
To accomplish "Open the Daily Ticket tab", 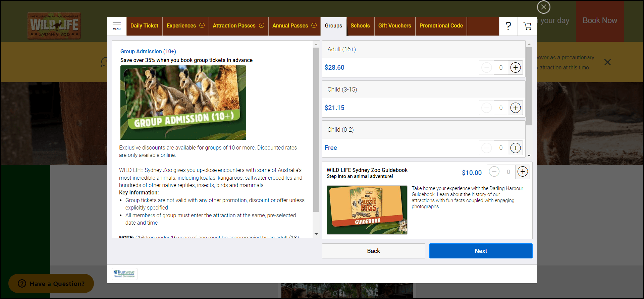I will pos(144,26).
